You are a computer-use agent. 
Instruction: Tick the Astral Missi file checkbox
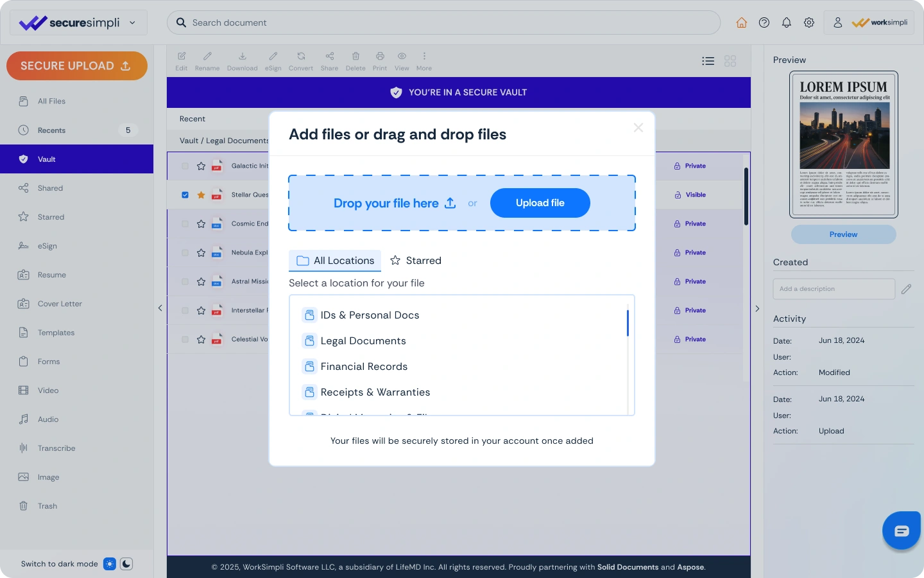[185, 281]
